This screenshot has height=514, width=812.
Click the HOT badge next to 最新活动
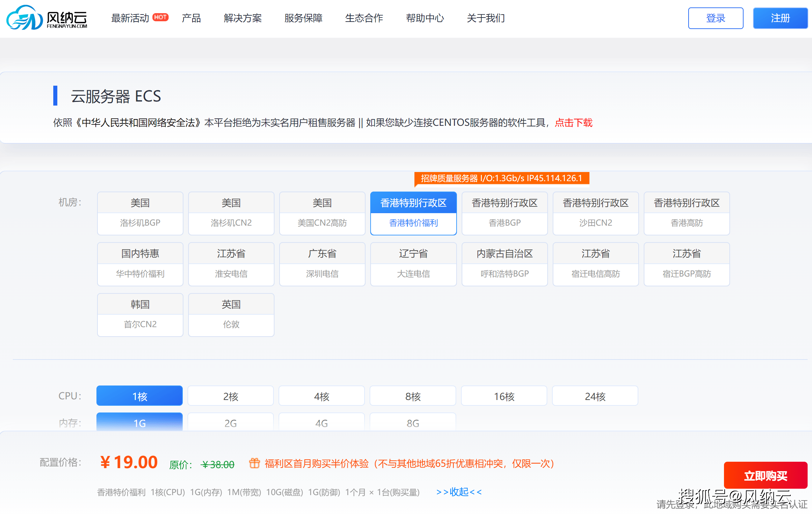[x=161, y=17]
